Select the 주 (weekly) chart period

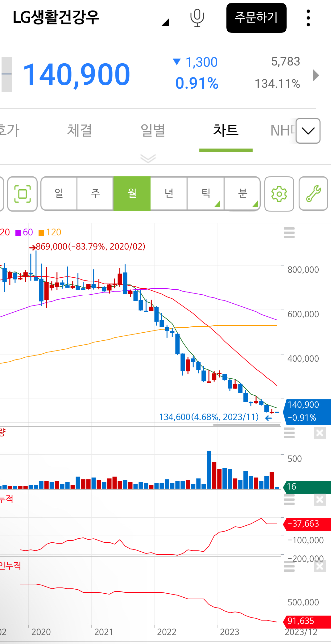(x=95, y=194)
